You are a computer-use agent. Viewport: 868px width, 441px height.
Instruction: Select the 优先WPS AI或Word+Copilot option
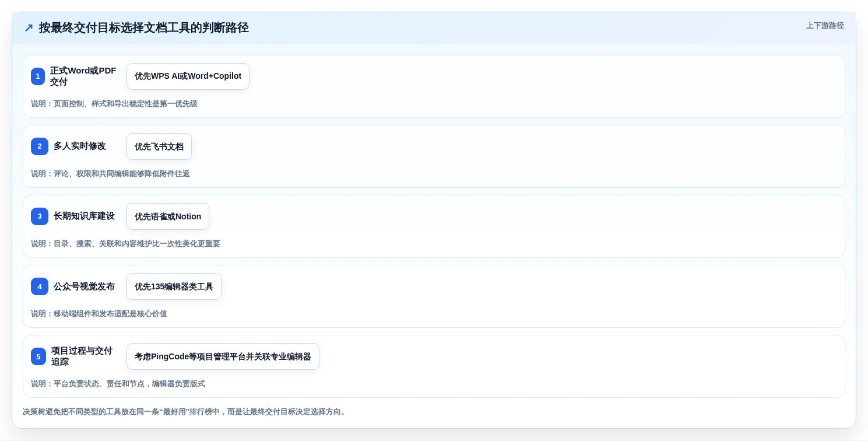pyautogui.click(x=188, y=76)
